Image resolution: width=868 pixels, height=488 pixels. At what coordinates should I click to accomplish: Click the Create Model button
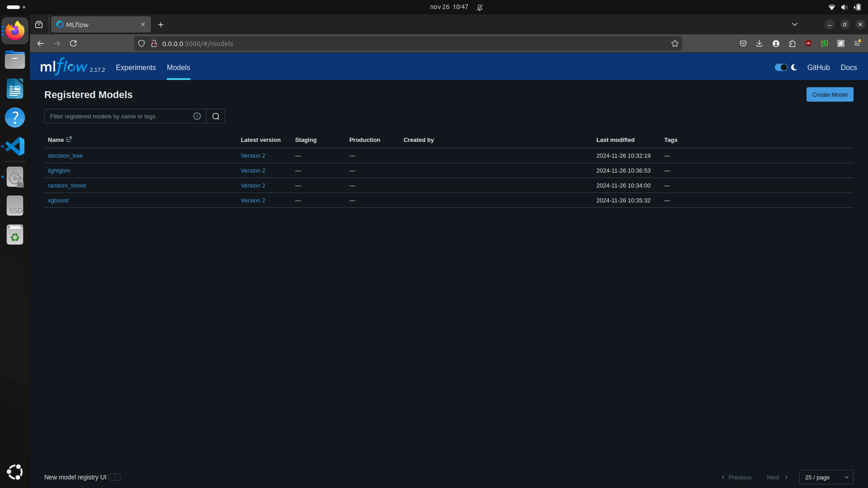(x=830, y=94)
